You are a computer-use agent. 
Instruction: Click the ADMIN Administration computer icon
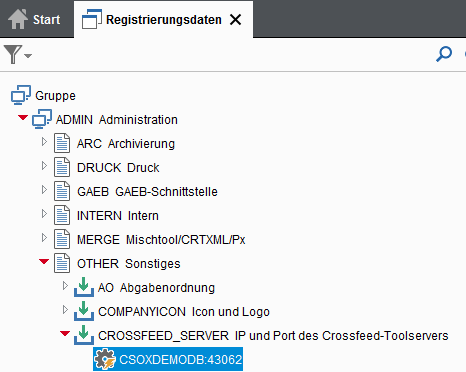tap(42, 119)
